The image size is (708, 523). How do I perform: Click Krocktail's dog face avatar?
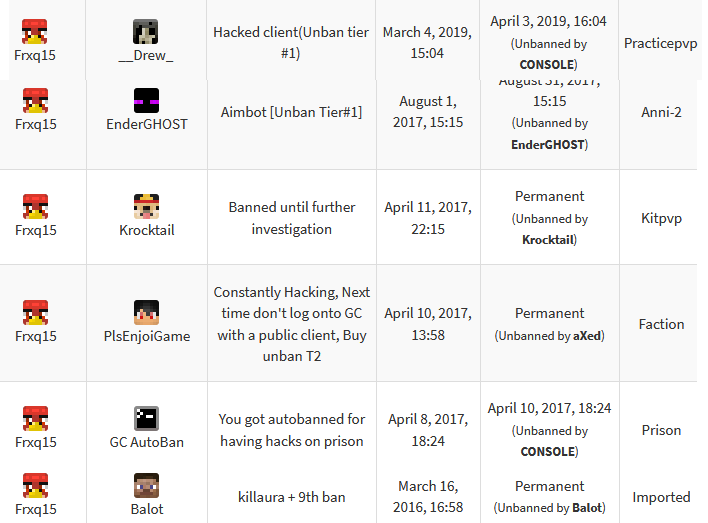point(146,206)
